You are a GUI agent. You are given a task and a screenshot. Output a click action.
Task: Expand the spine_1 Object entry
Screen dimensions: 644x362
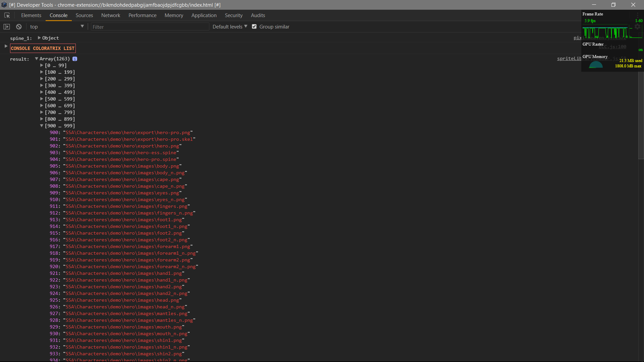(39, 38)
